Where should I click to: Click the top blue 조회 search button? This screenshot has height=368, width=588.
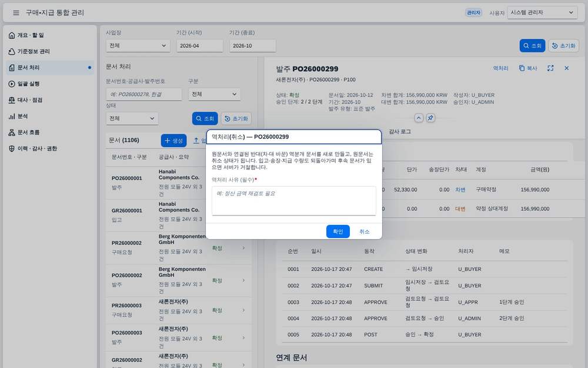coord(532,45)
